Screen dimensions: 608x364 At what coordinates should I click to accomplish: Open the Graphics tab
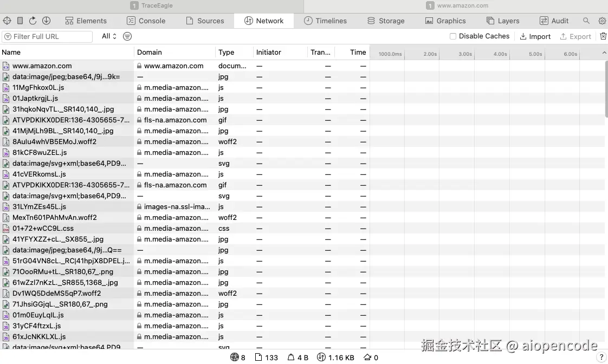(x=445, y=21)
